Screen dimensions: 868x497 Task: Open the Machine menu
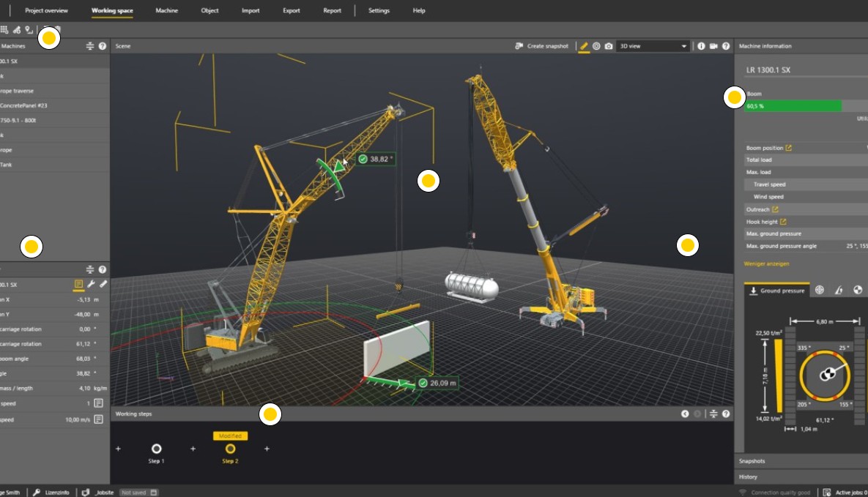pos(166,10)
